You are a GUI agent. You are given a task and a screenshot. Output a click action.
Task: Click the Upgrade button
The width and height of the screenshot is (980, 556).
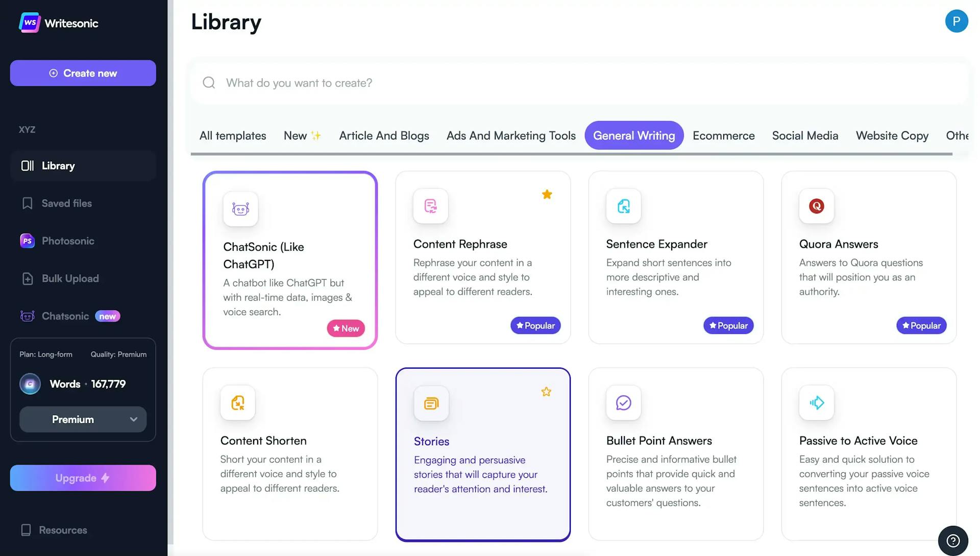(x=83, y=477)
